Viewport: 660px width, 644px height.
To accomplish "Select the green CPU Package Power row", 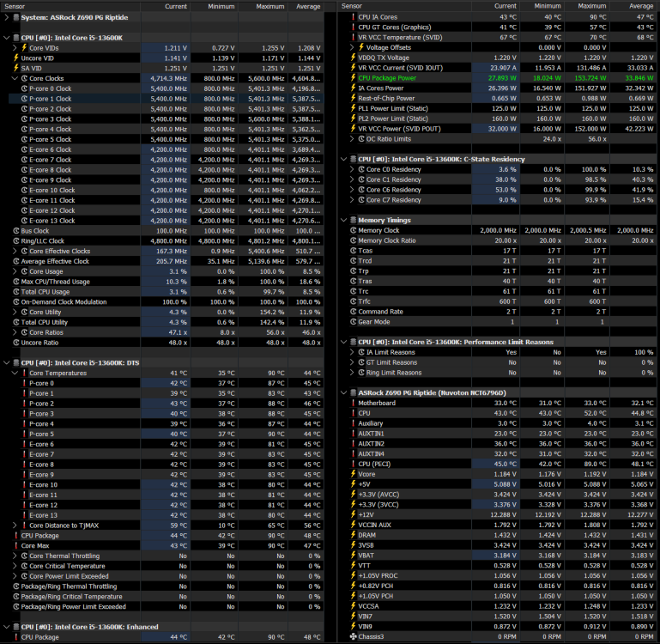I will click(x=499, y=77).
